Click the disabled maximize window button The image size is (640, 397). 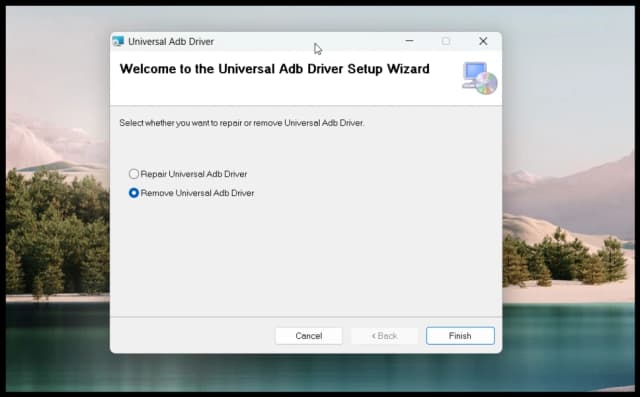(x=446, y=41)
